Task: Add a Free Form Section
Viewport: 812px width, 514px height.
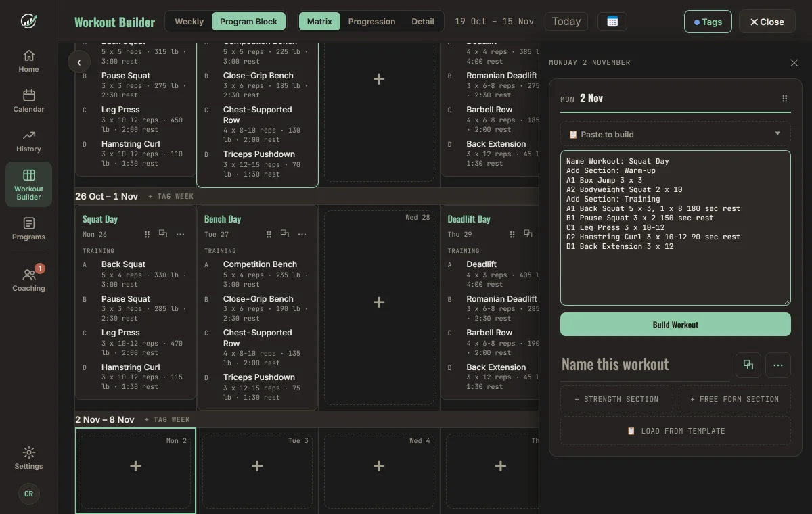Action: point(735,399)
